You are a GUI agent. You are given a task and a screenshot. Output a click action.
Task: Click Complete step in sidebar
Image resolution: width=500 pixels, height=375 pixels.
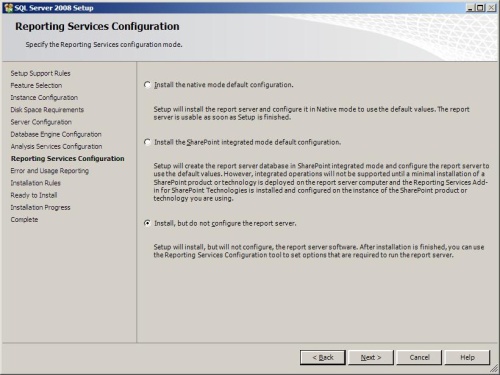point(24,220)
